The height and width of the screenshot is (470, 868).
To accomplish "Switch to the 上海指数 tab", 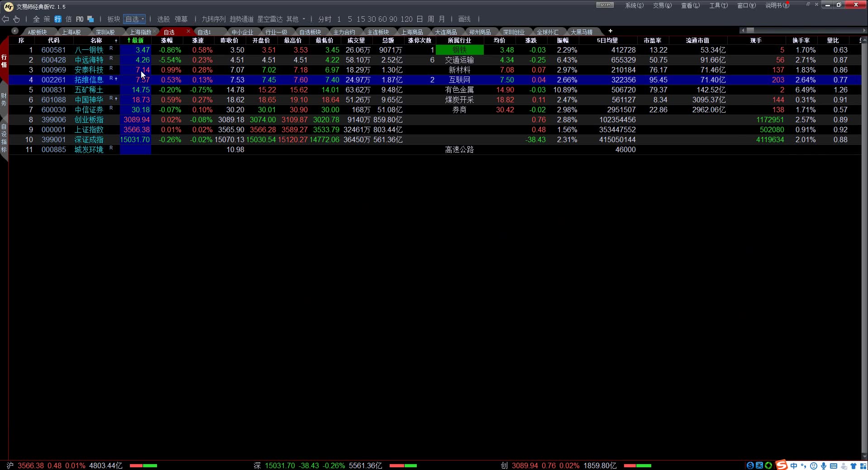I will [140, 32].
